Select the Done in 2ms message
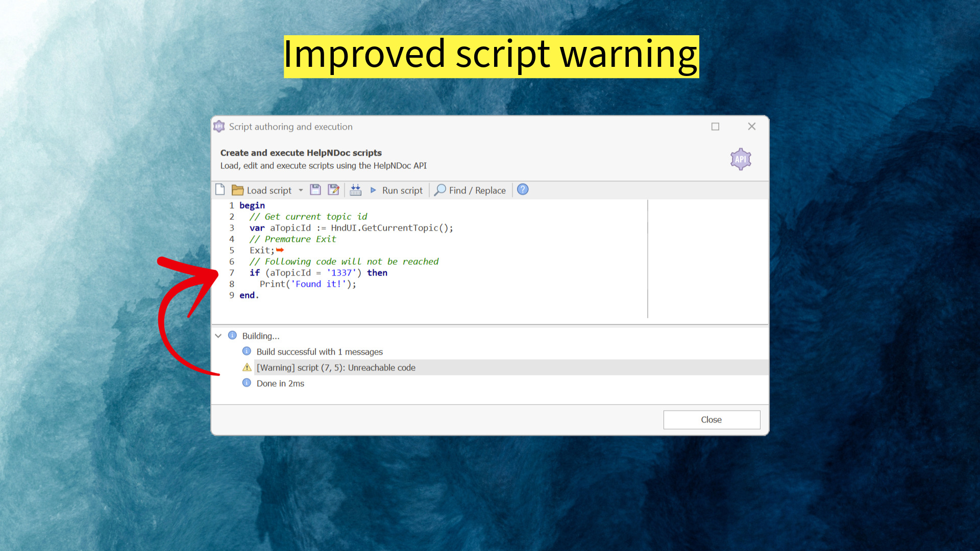Viewport: 980px width, 551px height. coord(280,383)
